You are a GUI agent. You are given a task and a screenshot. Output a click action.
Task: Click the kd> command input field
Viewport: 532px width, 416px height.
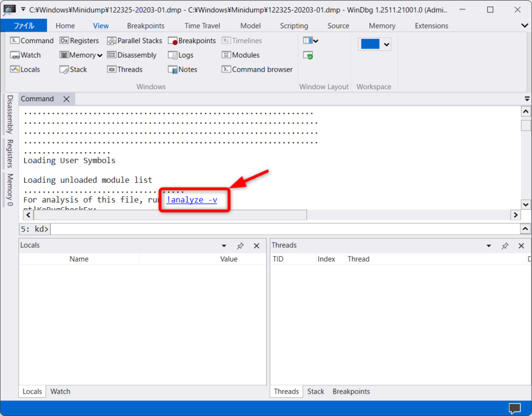tap(285, 229)
